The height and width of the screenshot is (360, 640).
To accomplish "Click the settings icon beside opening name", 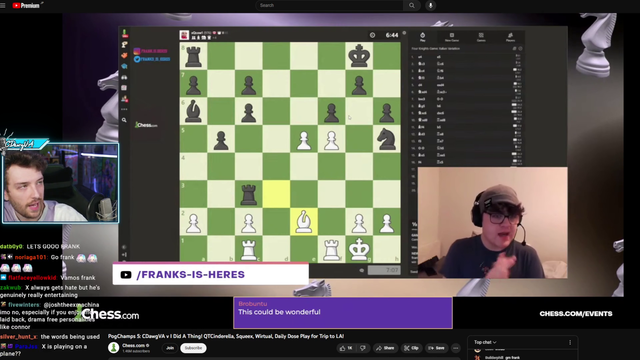I will point(520,49).
